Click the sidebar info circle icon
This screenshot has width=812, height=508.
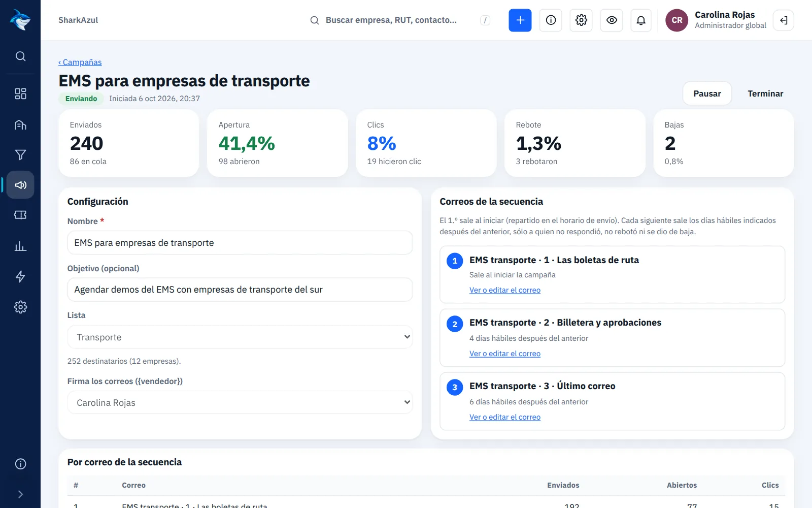point(20,464)
